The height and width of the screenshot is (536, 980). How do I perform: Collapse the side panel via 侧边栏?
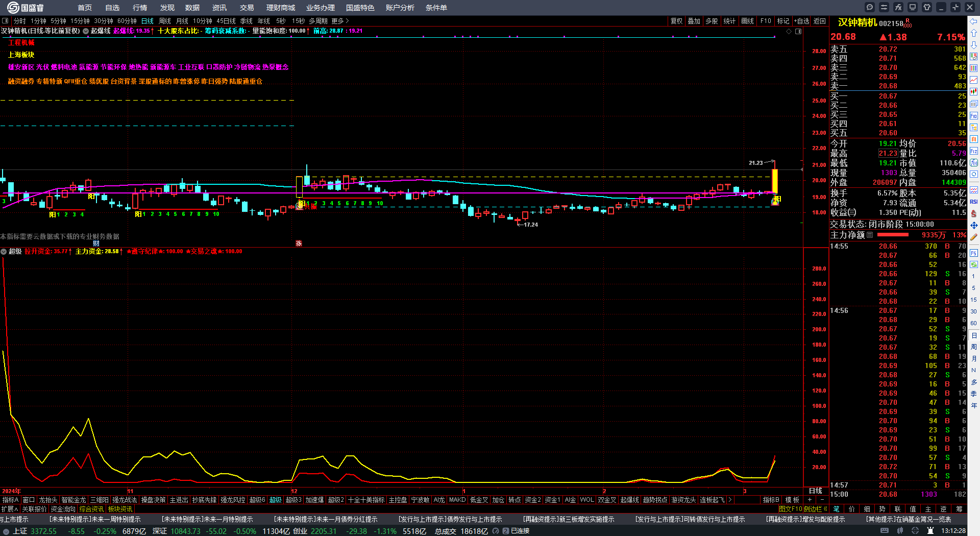(x=815, y=509)
